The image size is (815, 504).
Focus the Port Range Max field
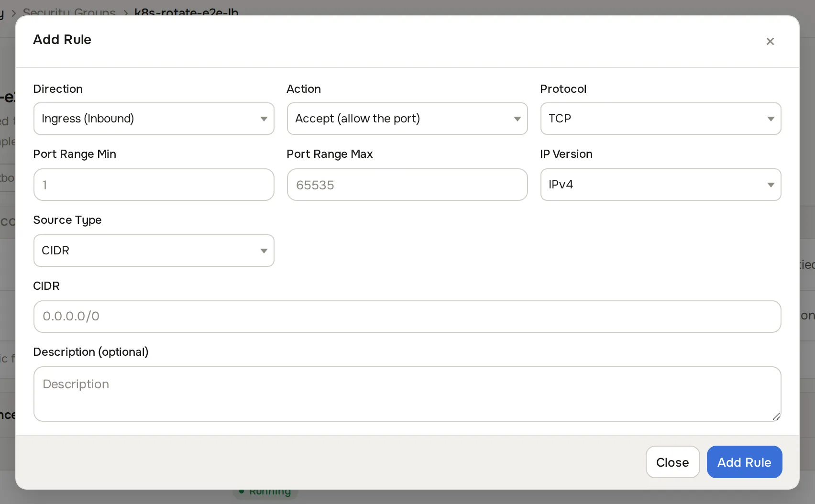click(407, 185)
